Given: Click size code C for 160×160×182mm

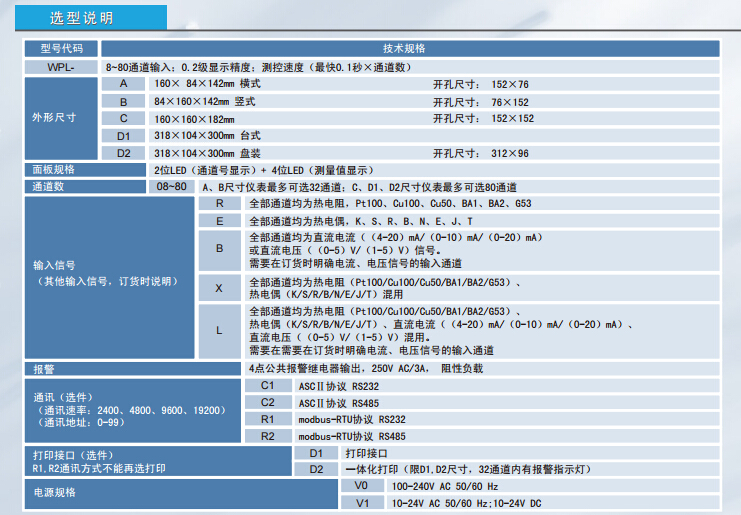Looking at the screenshot, I should 123,118.
